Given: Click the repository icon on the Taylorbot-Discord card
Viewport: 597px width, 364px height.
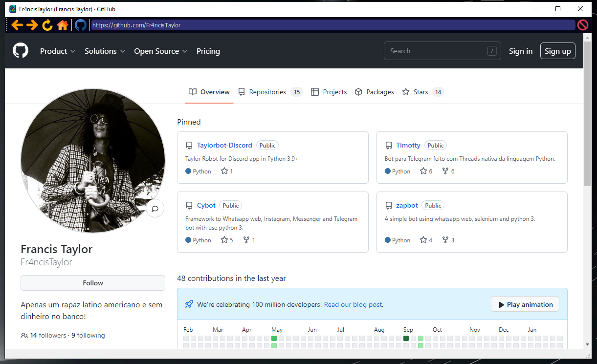Looking at the screenshot, I should click(x=189, y=146).
